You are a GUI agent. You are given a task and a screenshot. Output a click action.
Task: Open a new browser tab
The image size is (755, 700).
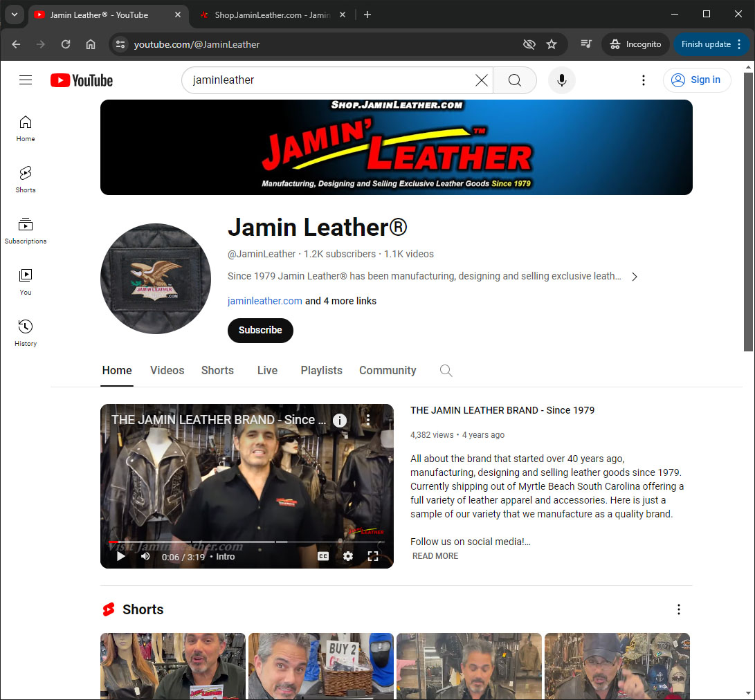[367, 15]
